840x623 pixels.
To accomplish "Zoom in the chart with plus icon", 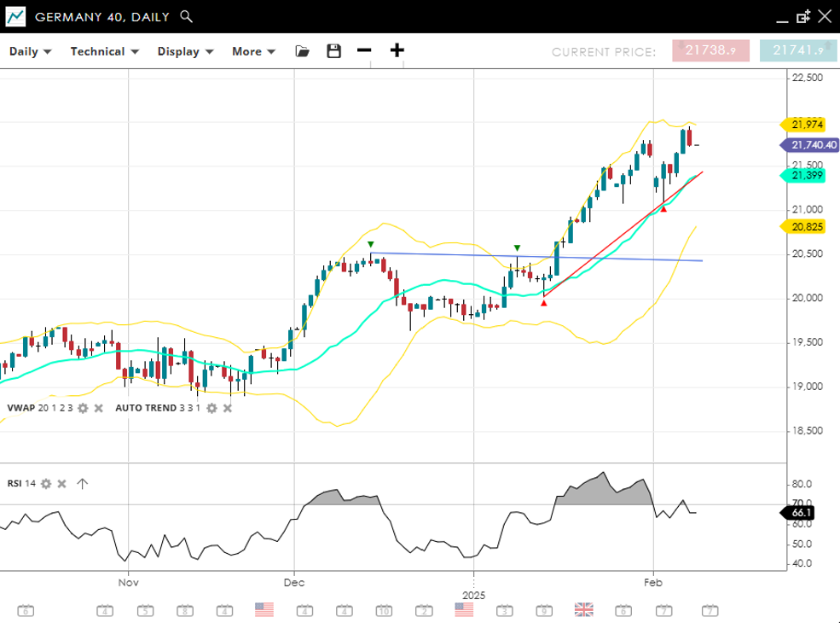I will click(x=397, y=50).
